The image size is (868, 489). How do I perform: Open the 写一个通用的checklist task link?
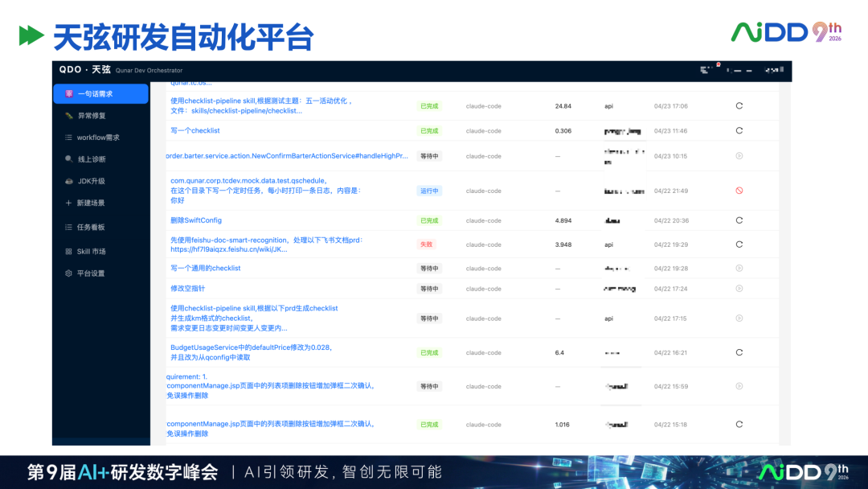click(206, 268)
